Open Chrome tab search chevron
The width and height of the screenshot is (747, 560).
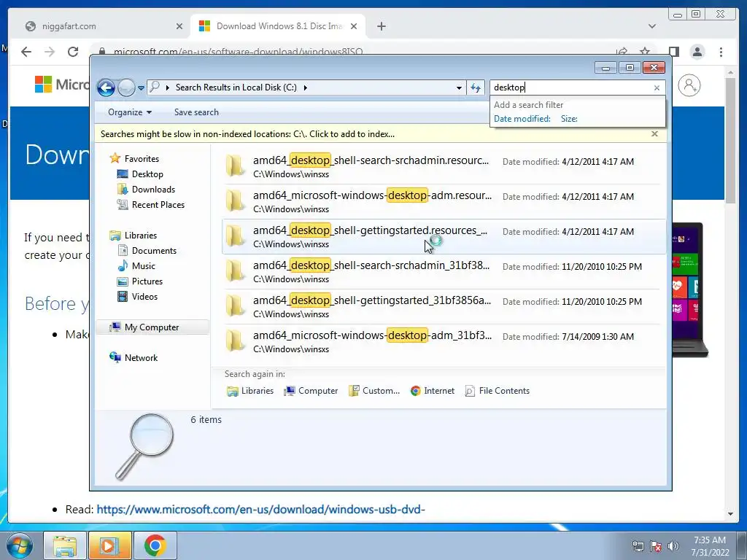[x=651, y=26]
